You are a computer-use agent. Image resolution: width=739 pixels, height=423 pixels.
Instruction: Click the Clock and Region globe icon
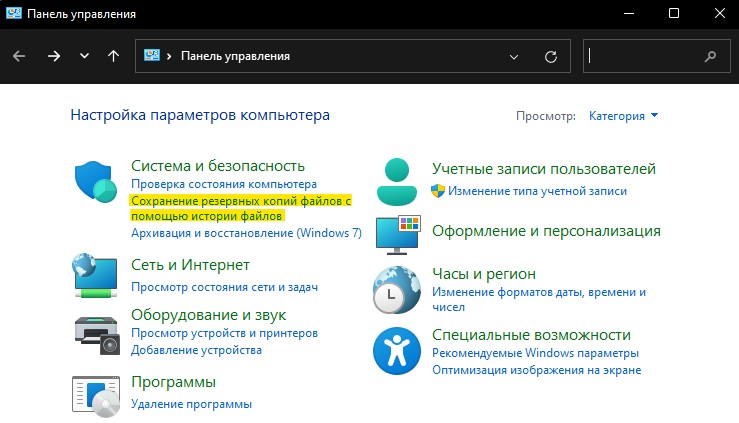point(397,290)
